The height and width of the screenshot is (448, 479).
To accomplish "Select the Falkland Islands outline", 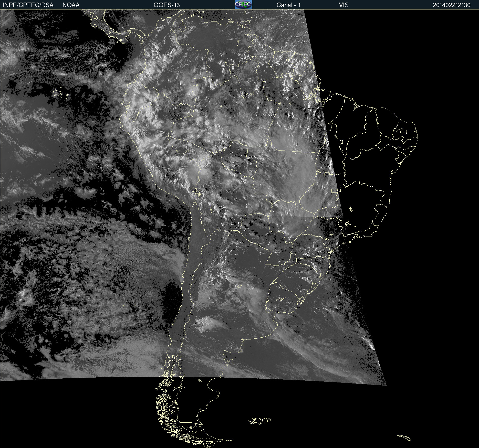I will [259, 421].
